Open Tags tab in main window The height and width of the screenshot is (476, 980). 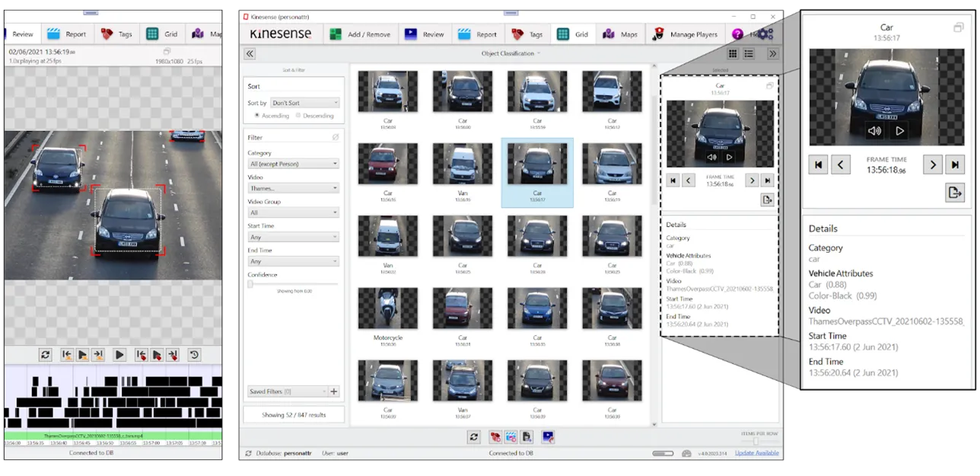527,34
